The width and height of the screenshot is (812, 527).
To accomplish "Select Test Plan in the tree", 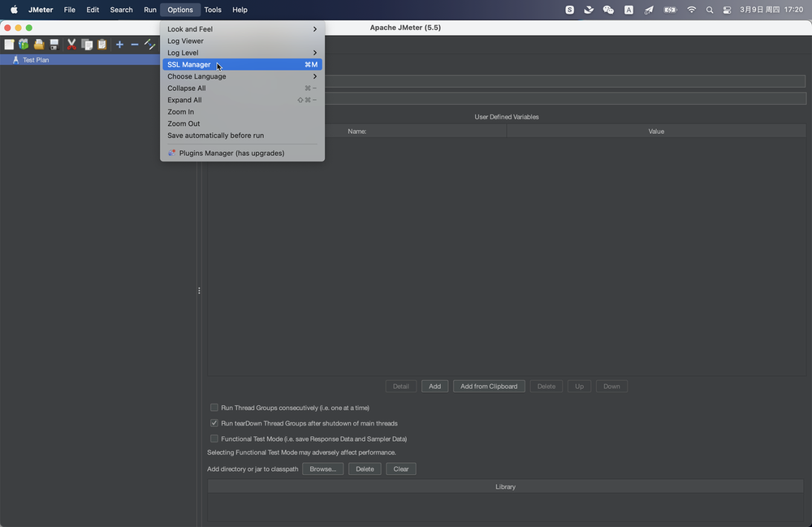I will coord(36,60).
